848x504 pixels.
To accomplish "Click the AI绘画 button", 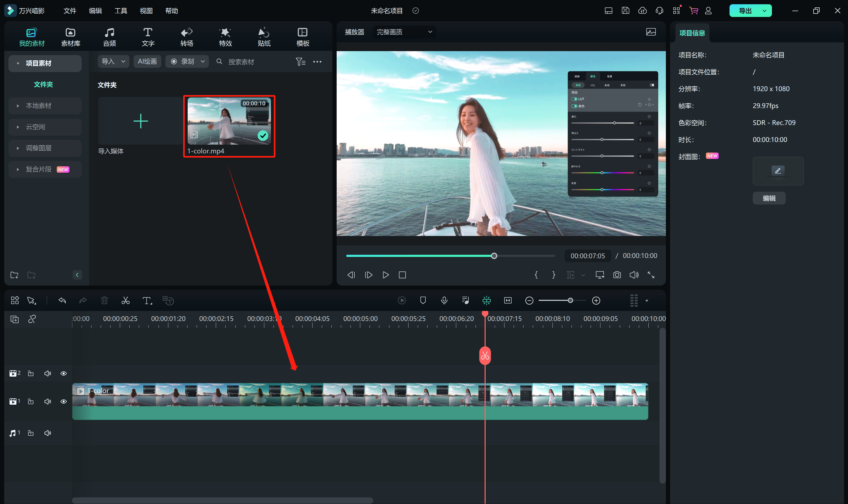I will [147, 61].
